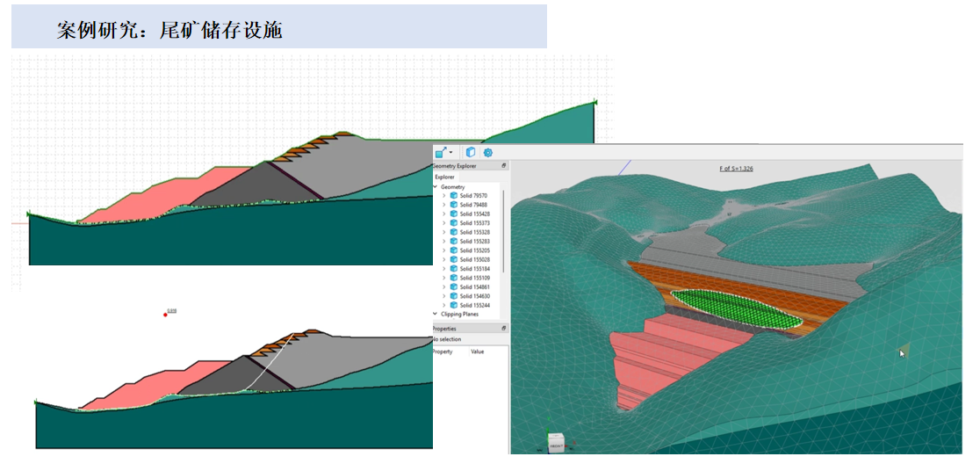Click the 3D box view icon
This screenshot has height=471, width=980.
(471, 152)
